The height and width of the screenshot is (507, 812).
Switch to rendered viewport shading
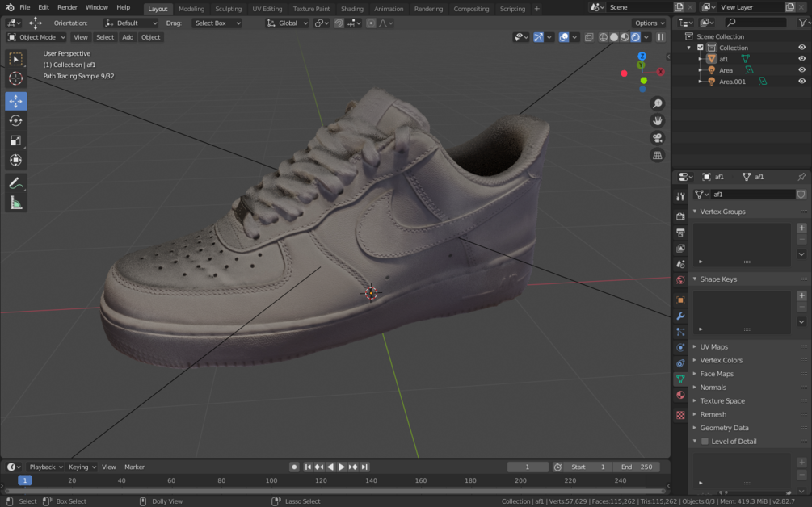635,37
